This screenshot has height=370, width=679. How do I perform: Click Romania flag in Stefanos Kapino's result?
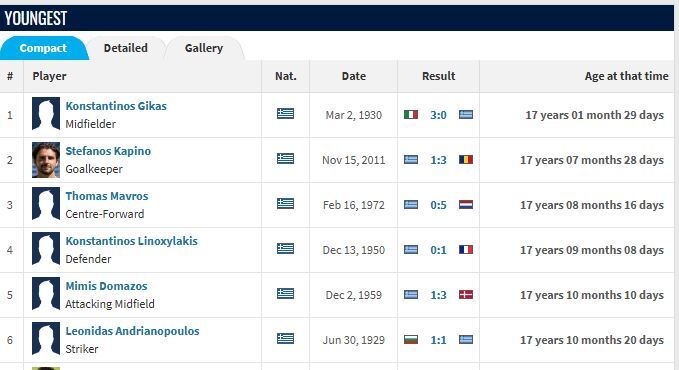click(466, 159)
